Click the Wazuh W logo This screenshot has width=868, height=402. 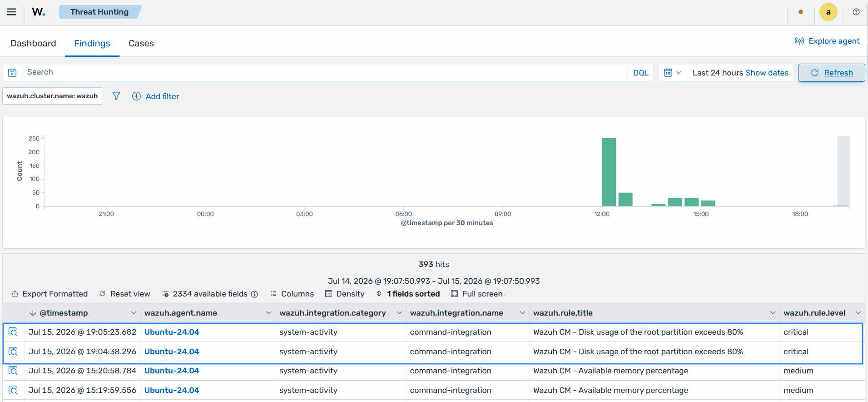(39, 12)
